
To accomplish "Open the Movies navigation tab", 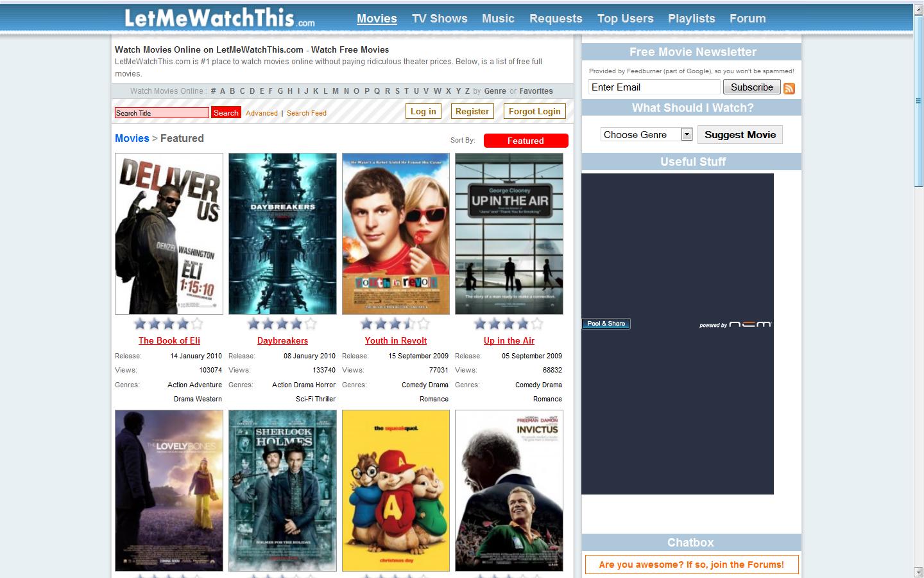I will [x=377, y=19].
